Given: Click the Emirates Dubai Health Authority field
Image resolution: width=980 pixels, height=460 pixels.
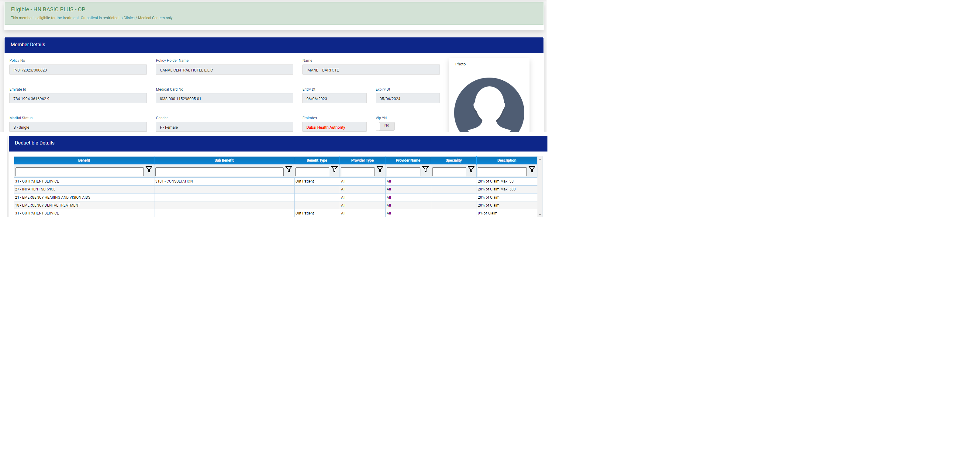Looking at the screenshot, I should pyautogui.click(x=334, y=127).
